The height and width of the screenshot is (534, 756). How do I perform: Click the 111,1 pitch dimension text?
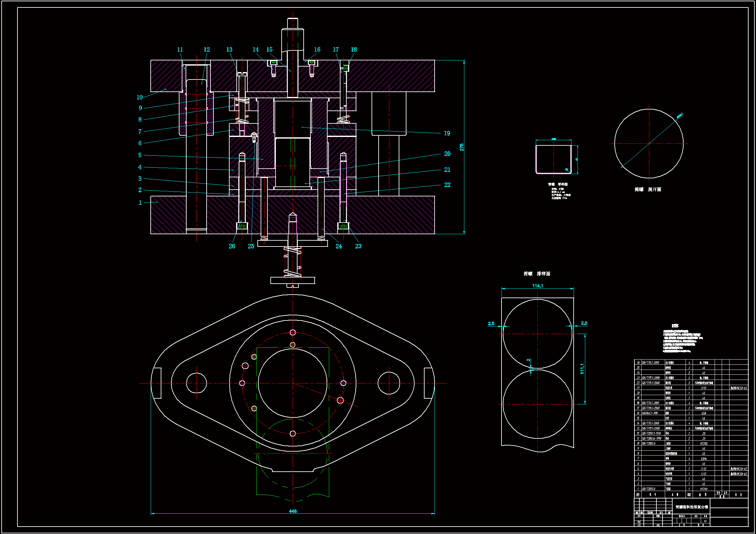coord(582,369)
